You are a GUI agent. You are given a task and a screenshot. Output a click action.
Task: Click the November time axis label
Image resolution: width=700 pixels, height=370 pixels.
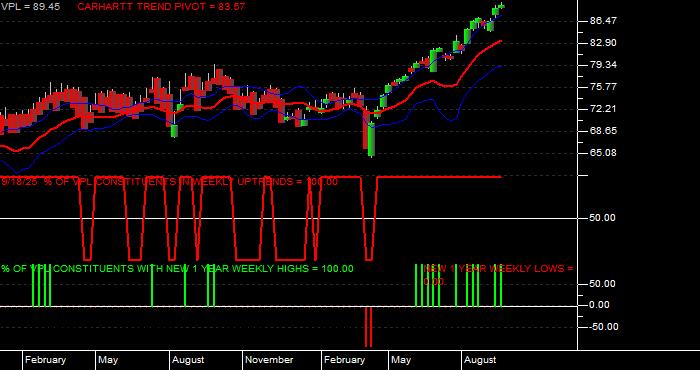pos(269,360)
